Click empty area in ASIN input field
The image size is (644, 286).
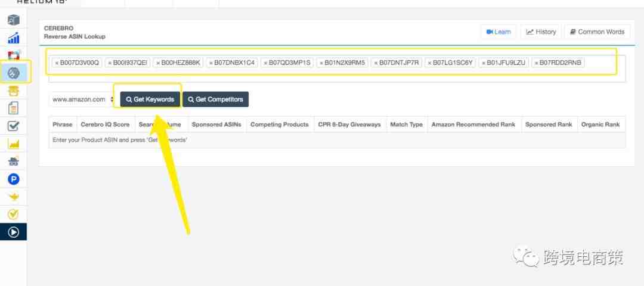[x=334, y=76]
